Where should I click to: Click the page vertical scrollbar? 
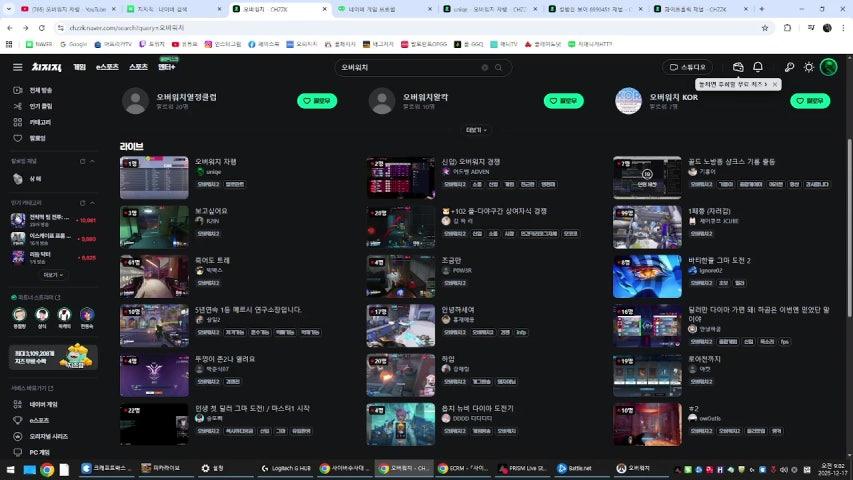click(849, 229)
